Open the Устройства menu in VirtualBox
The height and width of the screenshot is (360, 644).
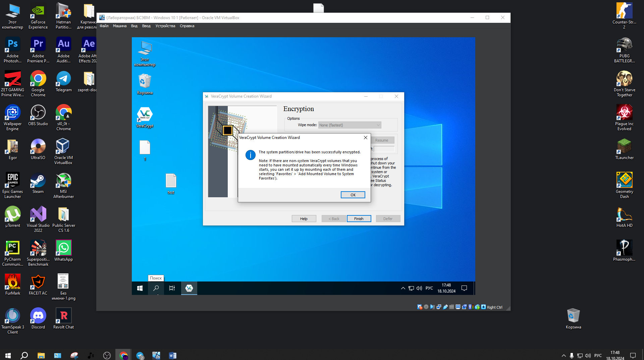[165, 26]
